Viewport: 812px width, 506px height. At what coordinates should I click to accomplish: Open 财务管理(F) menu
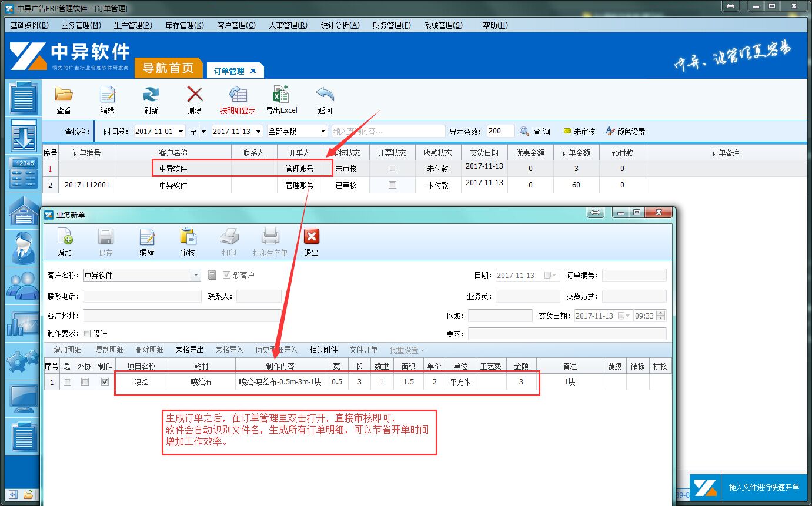click(392, 25)
